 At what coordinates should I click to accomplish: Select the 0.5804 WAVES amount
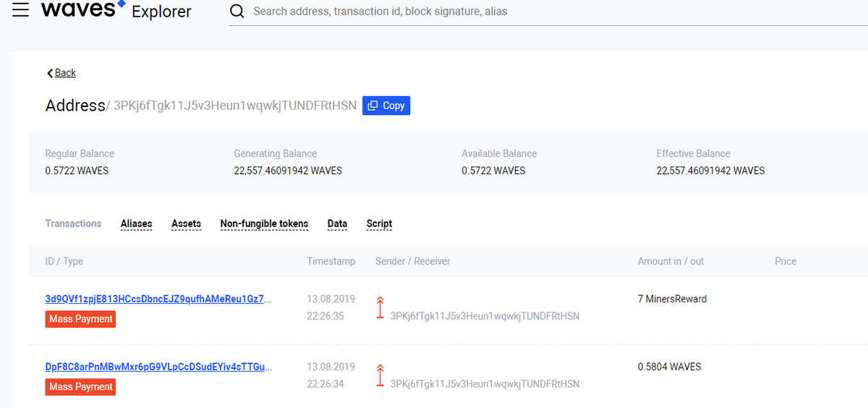tap(669, 367)
